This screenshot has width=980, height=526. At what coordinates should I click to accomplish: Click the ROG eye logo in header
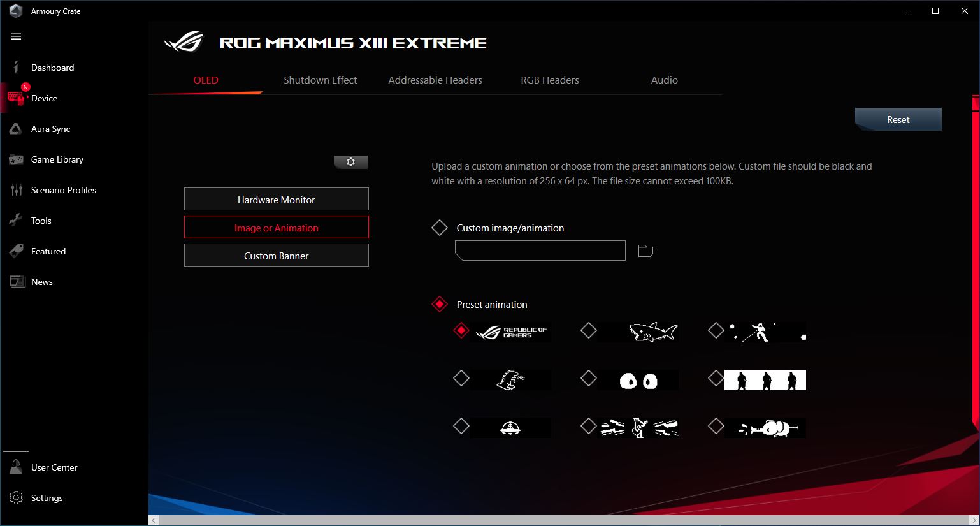point(184,43)
